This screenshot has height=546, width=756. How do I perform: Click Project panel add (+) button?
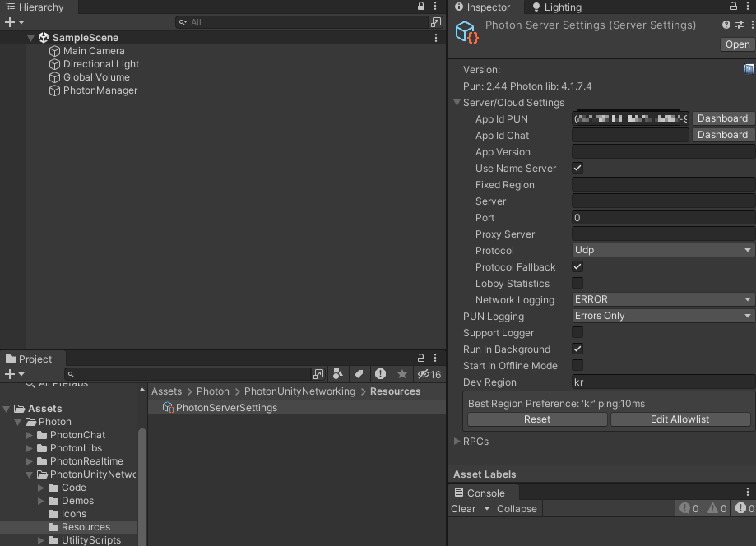pyautogui.click(x=10, y=374)
